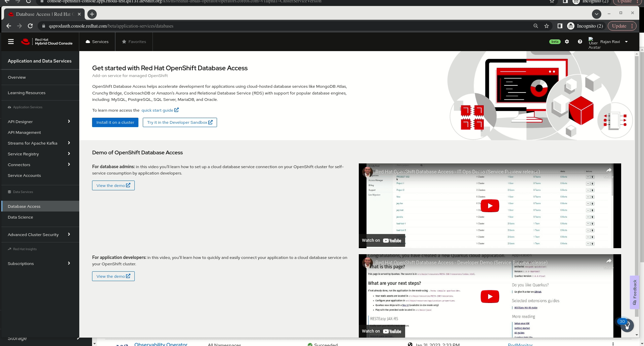Screen dimensions: 644x346
Task: Bookmark this page with the star
Action: click(547, 26)
